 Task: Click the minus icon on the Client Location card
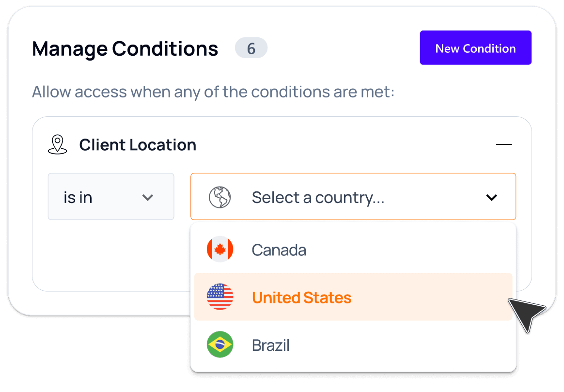504,144
